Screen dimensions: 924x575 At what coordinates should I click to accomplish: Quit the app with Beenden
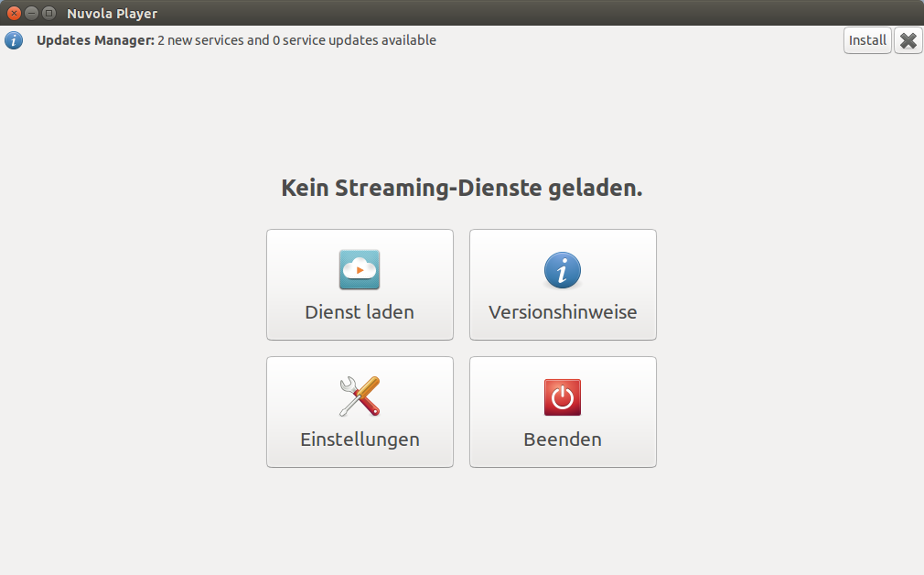(563, 412)
